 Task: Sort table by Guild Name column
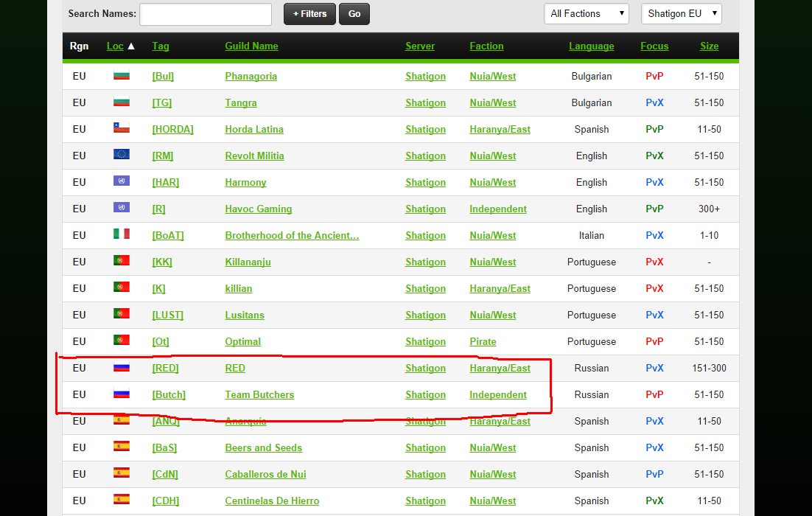tap(252, 46)
